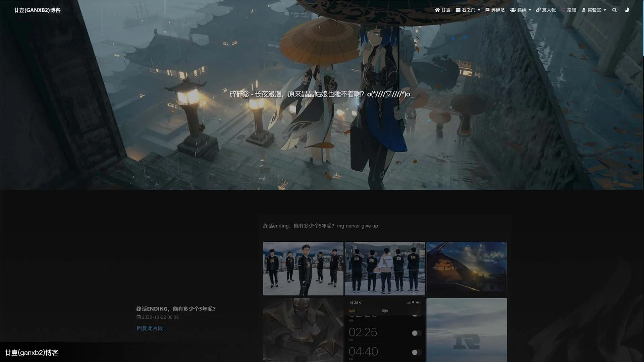Expand the 实验室 dropdown arrow
The height and width of the screenshot is (362, 644).
(x=605, y=10)
